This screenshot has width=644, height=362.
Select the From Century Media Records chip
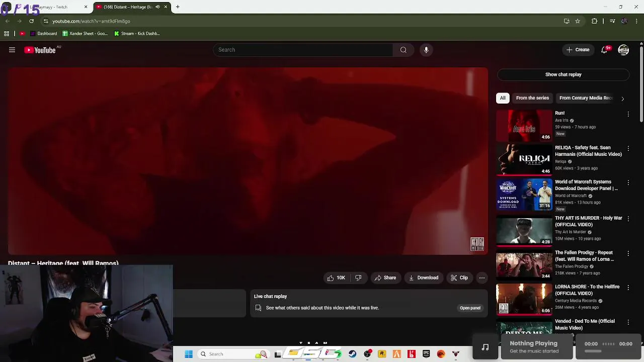(x=586, y=98)
